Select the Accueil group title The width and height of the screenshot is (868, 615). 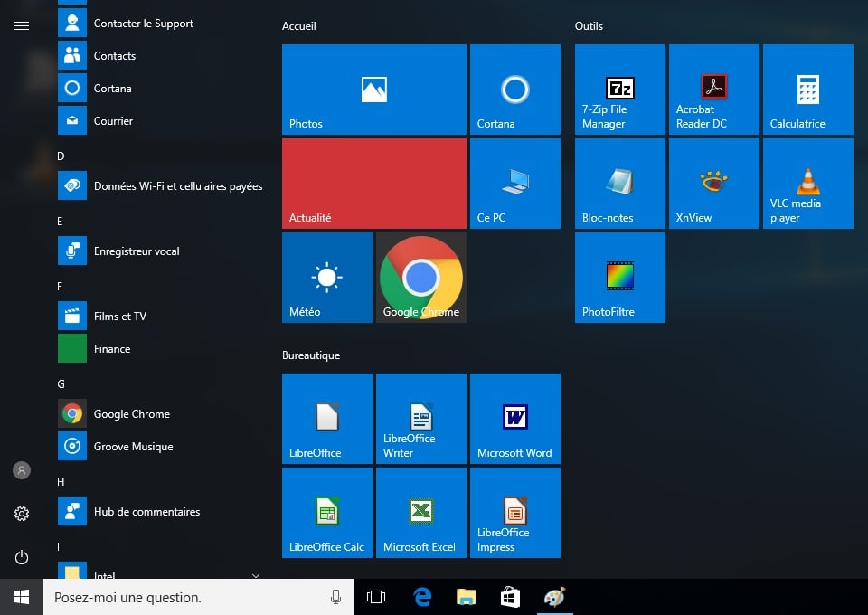coord(299,26)
